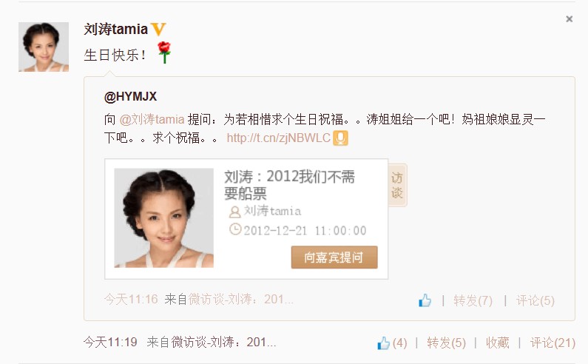Click the microphone icon beside the short link

pos(340,138)
